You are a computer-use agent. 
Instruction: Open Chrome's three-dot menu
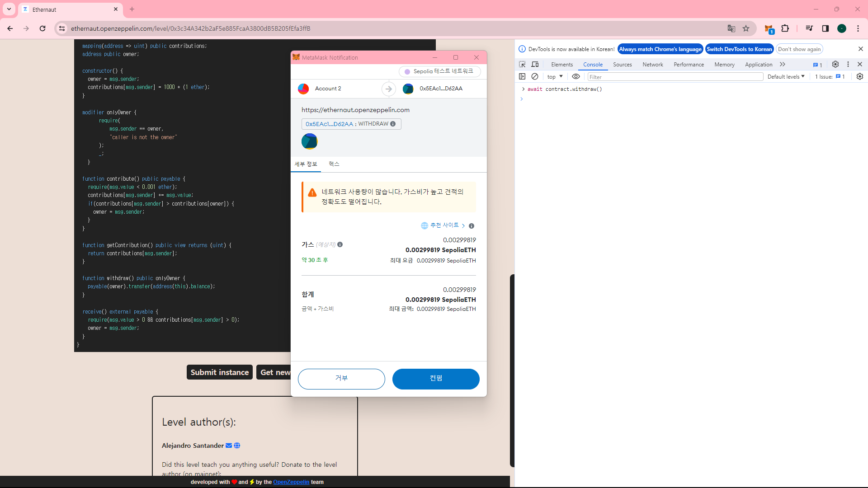pyautogui.click(x=858, y=28)
